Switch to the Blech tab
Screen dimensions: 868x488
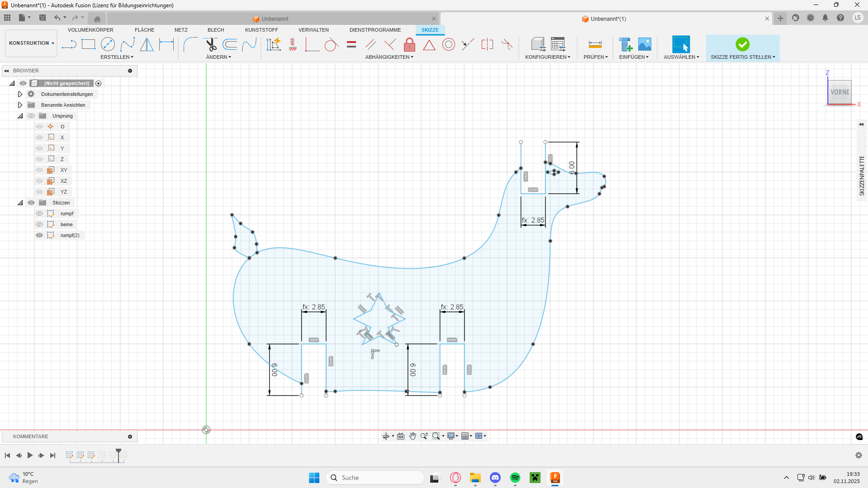pyautogui.click(x=216, y=30)
